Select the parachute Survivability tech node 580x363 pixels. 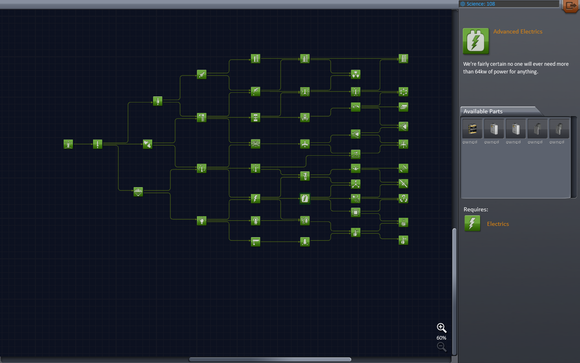(138, 191)
